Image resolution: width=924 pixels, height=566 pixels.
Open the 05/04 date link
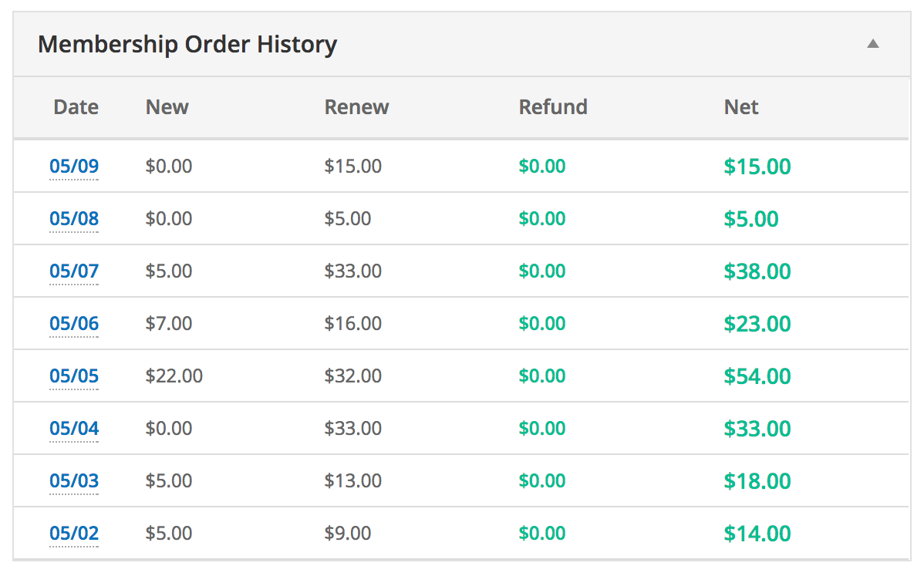74,429
